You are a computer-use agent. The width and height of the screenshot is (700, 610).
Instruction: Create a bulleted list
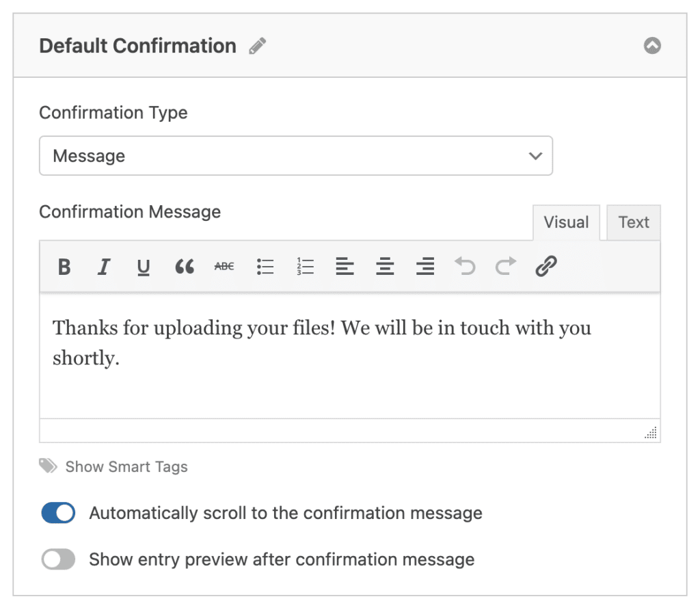(x=265, y=267)
